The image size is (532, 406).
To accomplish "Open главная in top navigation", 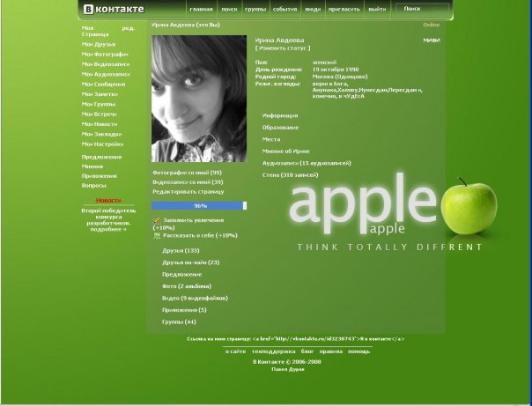I will (x=201, y=9).
